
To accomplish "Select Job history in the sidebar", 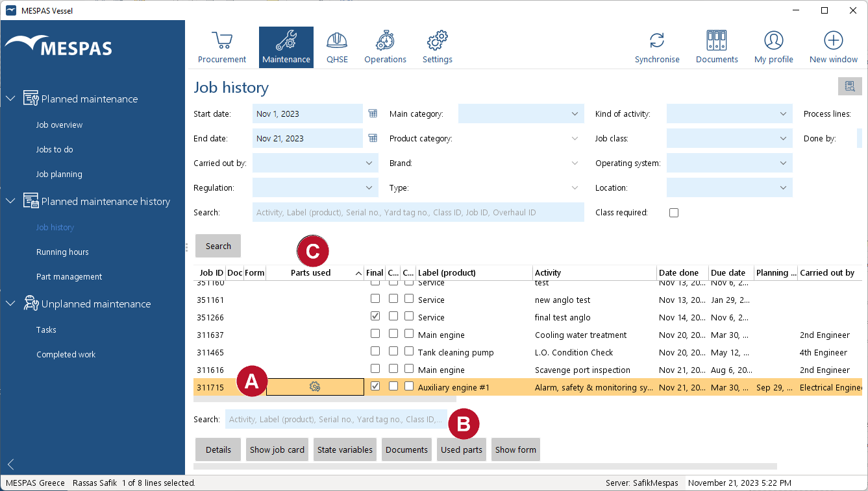I will coord(55,227).
